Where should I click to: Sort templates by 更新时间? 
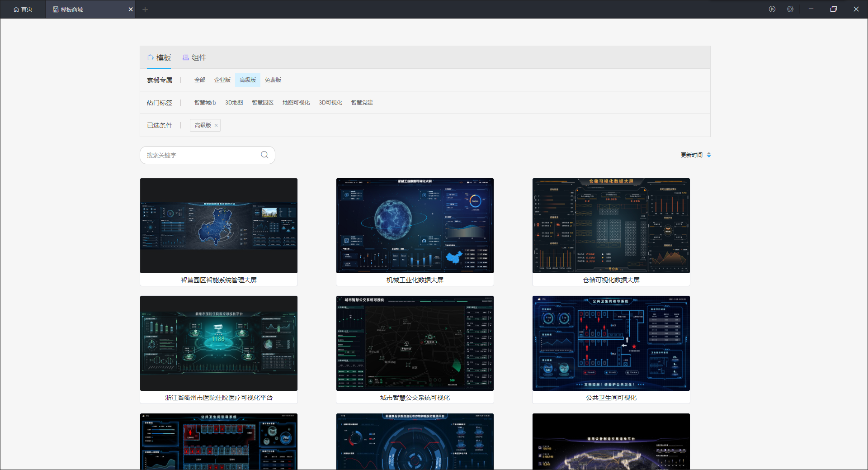(x=696, y=155)
